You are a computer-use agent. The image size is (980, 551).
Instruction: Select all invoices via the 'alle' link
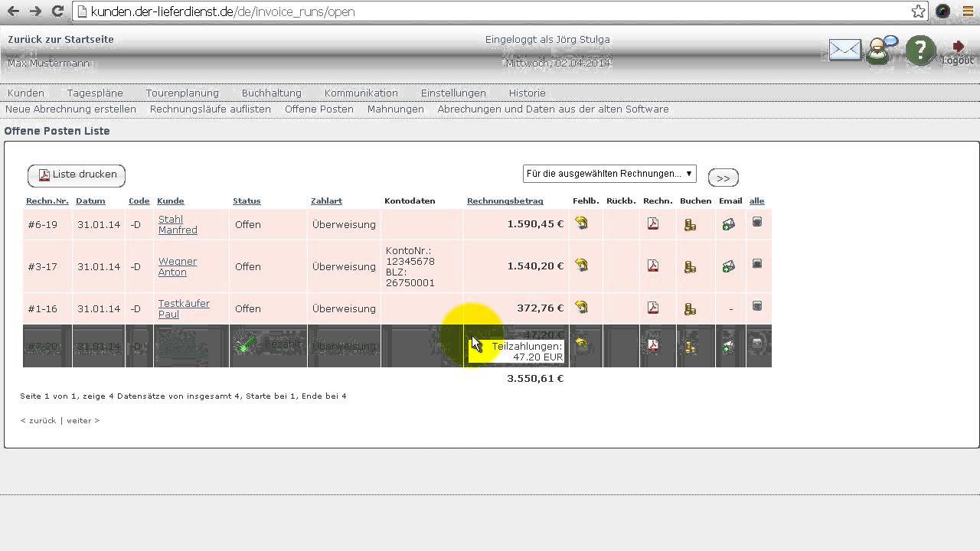(x=756, y=201)
